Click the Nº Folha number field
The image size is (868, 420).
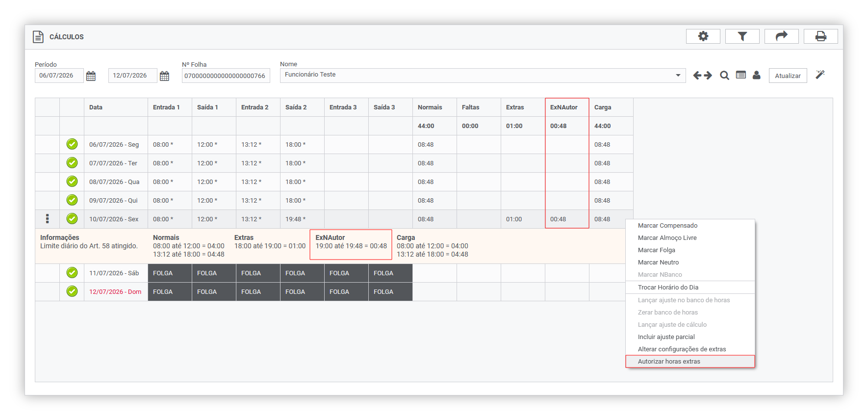[226, 76]
